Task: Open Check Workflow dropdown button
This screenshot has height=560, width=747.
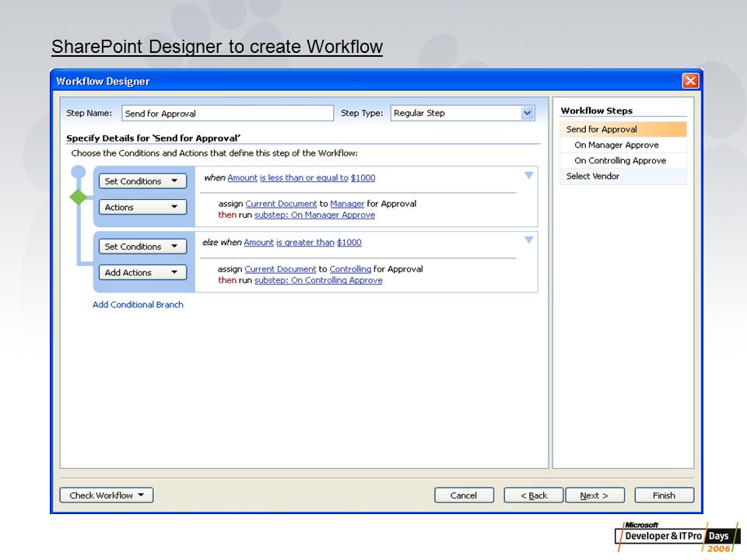Action: click(x=107, y=495)
